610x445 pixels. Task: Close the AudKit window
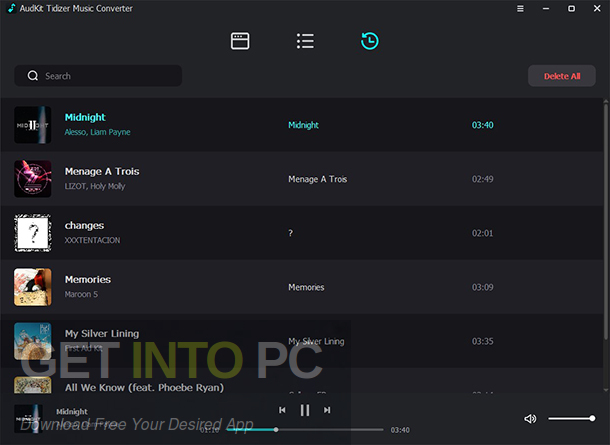pyautogui.click(x=597, y=9)
